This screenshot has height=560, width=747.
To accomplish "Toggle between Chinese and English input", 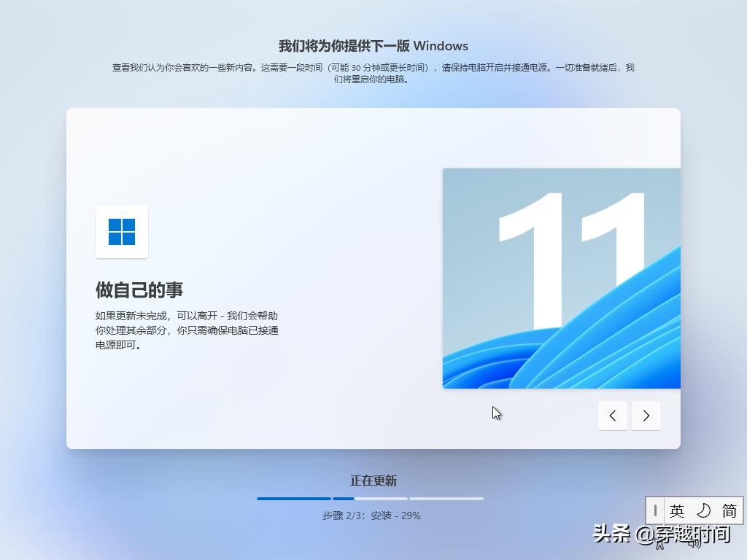I will tap(678, 510).
